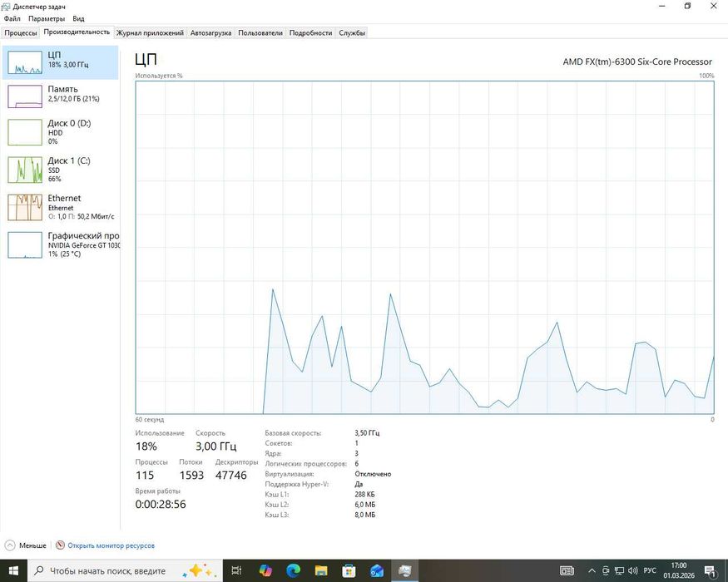728x582 pixels.
Task: Click the Используется % graph label
Action: (159, 76)
